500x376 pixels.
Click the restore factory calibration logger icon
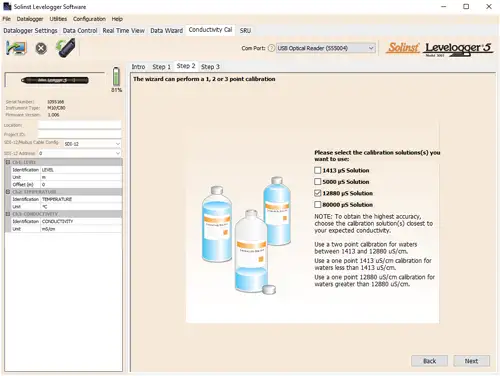(65, 48)
